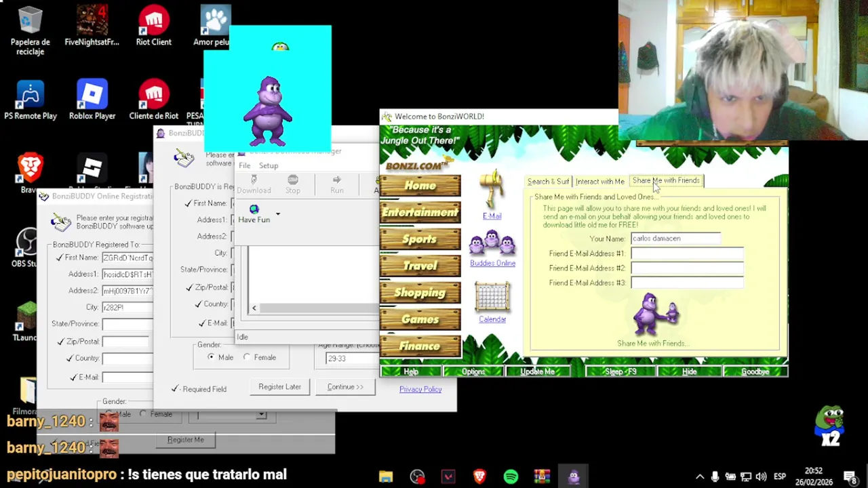
Task: Open the Shopping wooden sign
Action: (420, 293)
